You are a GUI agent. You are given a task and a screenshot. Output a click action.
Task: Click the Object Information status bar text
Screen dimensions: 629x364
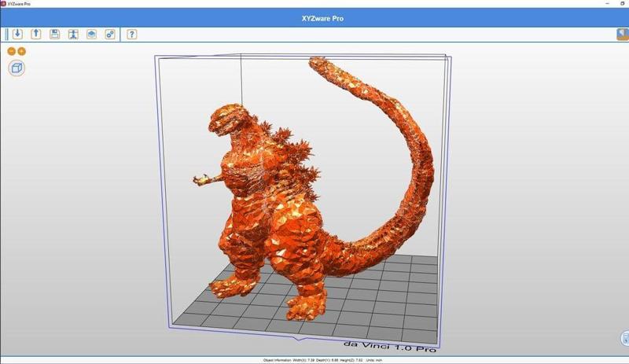click(322, 360)
